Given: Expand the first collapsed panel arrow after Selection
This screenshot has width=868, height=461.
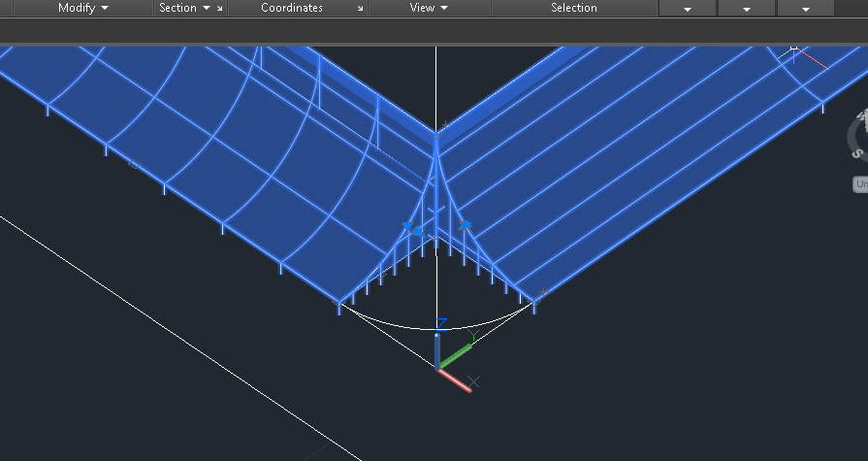Looking at the screenshot, I should (688, 9).
